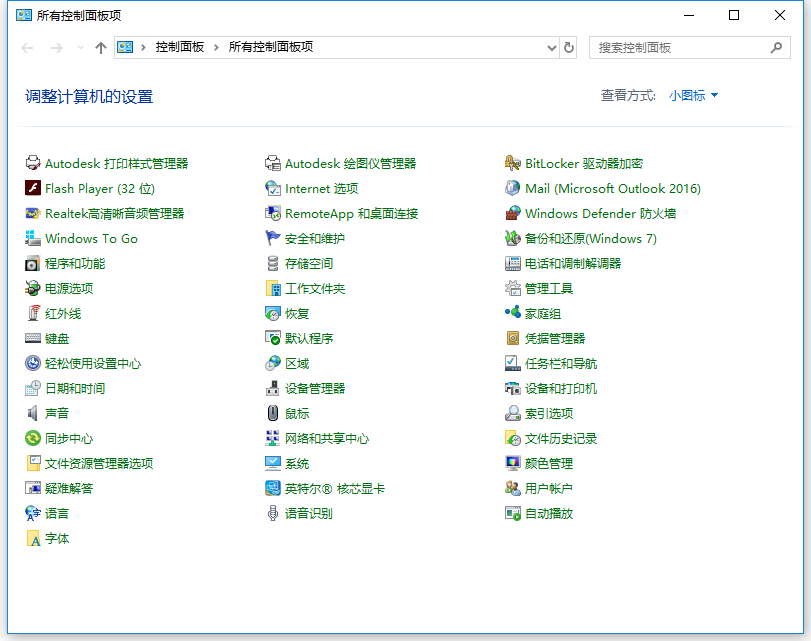
Task: Open 系统 link
Action: pyautogui.click(x=297, y=463)
